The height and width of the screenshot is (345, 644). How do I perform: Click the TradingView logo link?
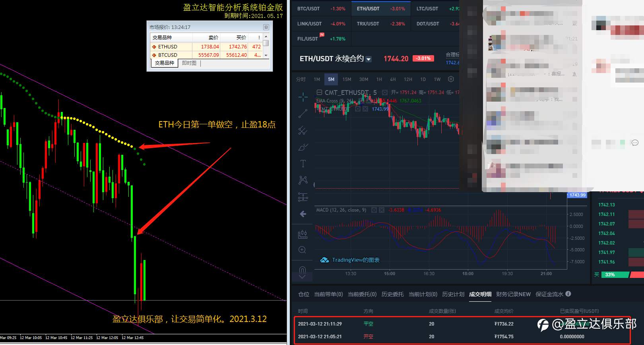tap(350, 260)
